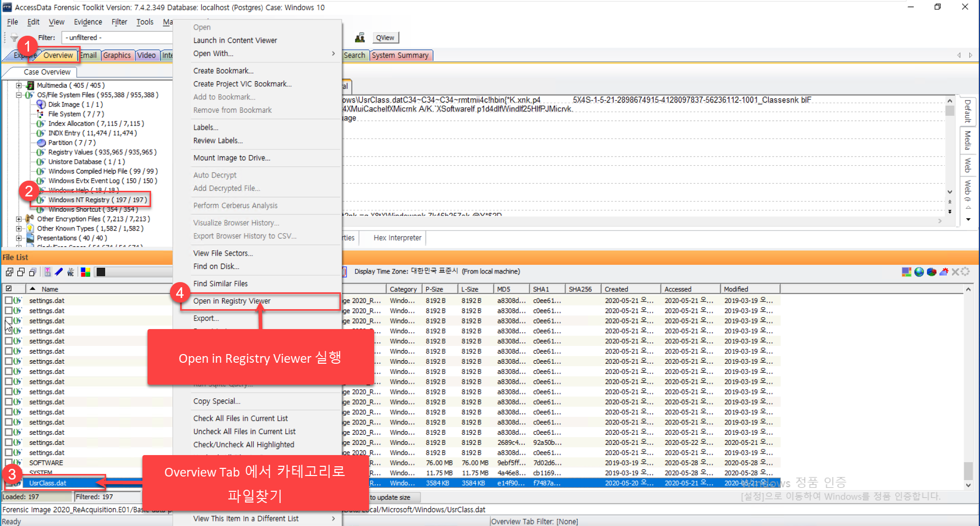Viewport: 980px width, 526px height.
Task: Check the last settings.dat row checkbox above SOFTWARE
Action: pyautogui.click(x=8, y=453)
